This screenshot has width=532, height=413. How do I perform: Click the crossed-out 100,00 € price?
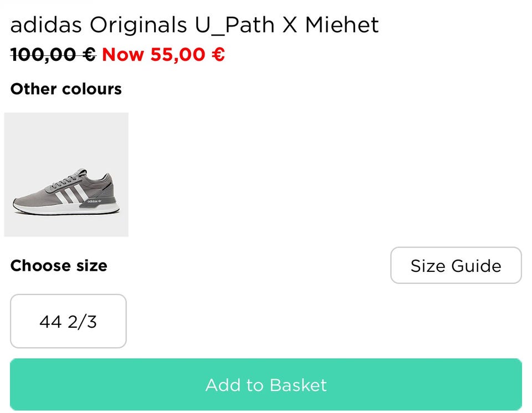coord(53,54)
